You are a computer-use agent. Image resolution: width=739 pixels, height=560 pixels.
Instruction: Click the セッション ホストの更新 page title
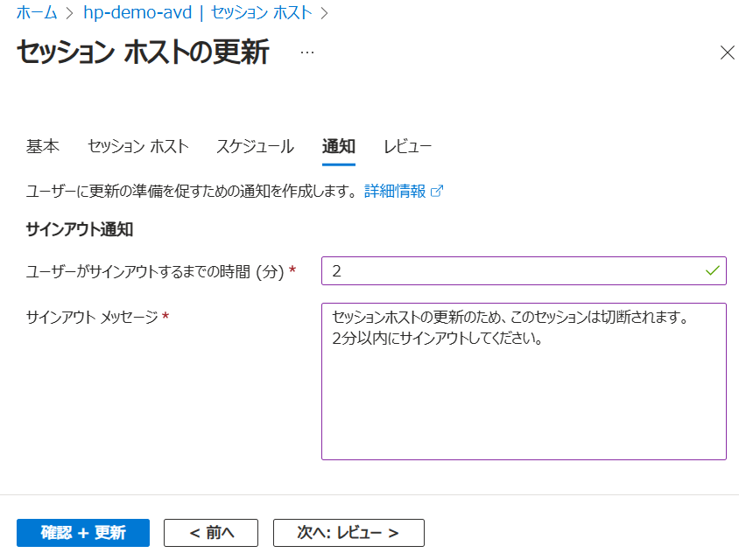(143, 52)
